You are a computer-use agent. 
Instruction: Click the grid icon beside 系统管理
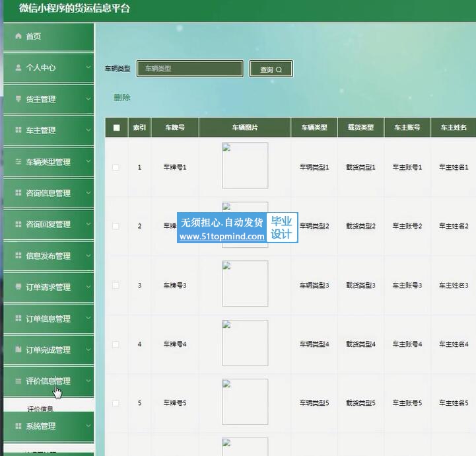(18, 426)
